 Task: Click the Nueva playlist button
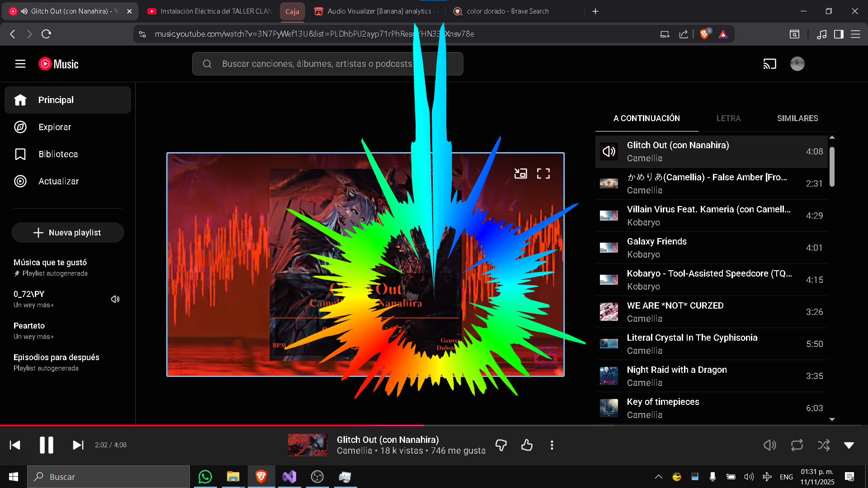click(x=68, y=233)
